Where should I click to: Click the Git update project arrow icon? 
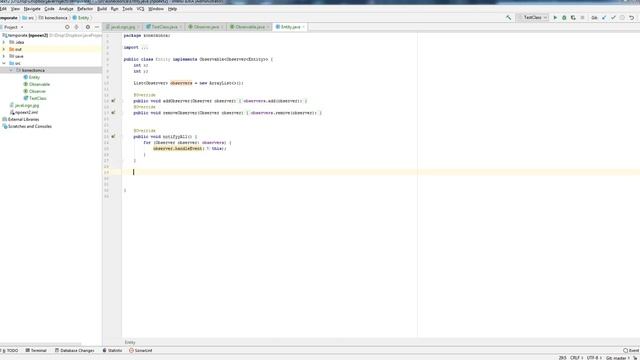coord(604,18)
